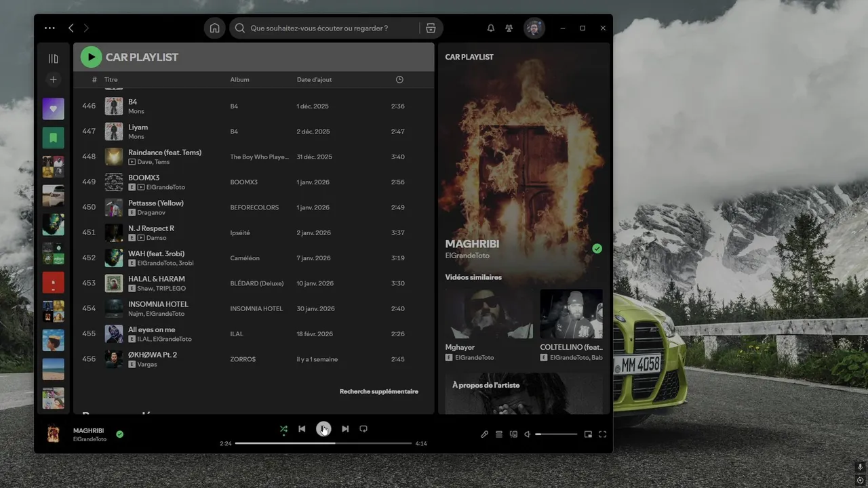Open the mini player
This screenshot has height=488, width=868.
click(x=588, y=434)
